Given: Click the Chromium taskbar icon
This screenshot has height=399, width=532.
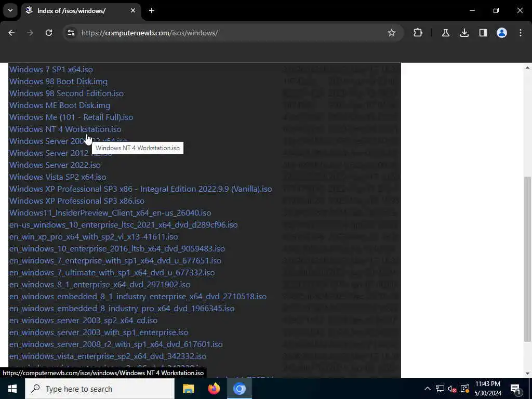Looking at the screenshot, I should [x=239, y=389].
